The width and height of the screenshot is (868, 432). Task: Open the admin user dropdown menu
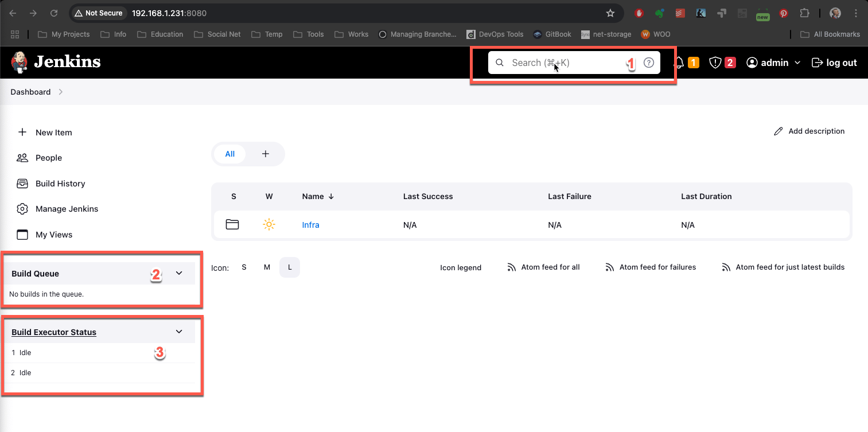click(773, 63)
